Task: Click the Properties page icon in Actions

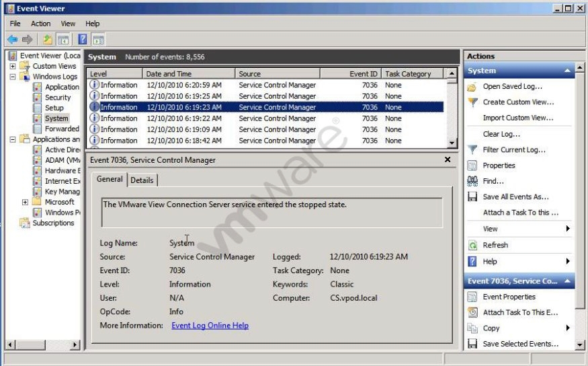Action: pos(472,166)
